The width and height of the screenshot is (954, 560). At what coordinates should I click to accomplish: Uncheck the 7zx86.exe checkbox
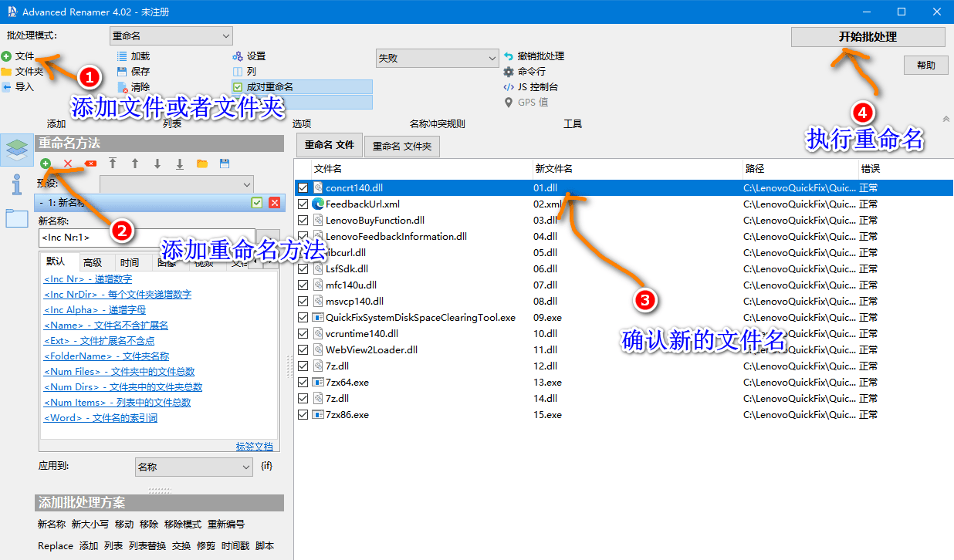303,415
